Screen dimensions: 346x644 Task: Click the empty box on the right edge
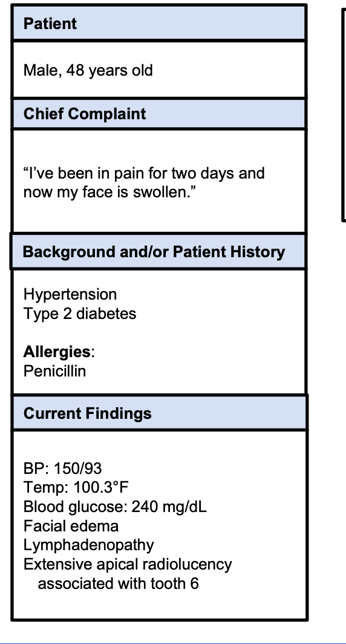point(344,115)
